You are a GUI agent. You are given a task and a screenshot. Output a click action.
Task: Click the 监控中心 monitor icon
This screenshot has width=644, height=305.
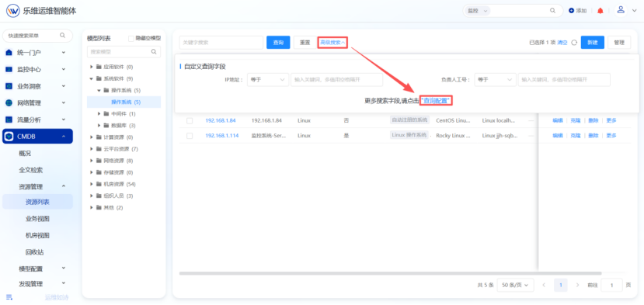click(x=9, y=69)
